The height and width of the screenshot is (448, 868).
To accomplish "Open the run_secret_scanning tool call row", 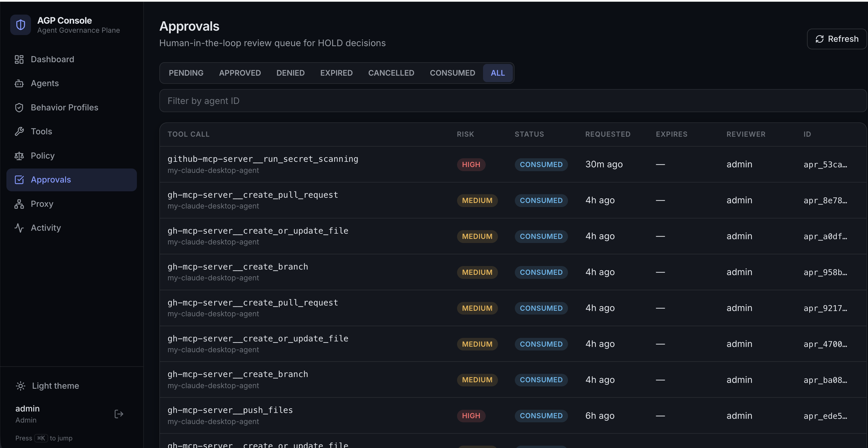I will 513,164.
